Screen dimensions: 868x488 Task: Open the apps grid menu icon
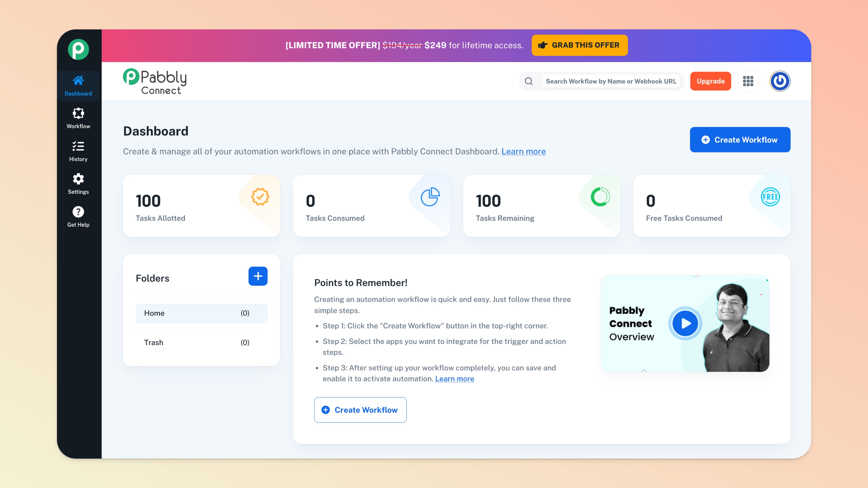tap(748, 81)
